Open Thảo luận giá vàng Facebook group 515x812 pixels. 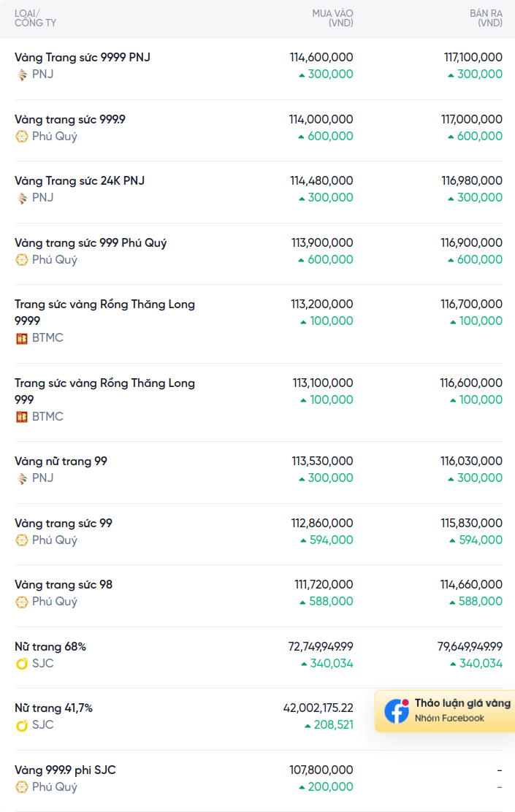coord(445,711)
